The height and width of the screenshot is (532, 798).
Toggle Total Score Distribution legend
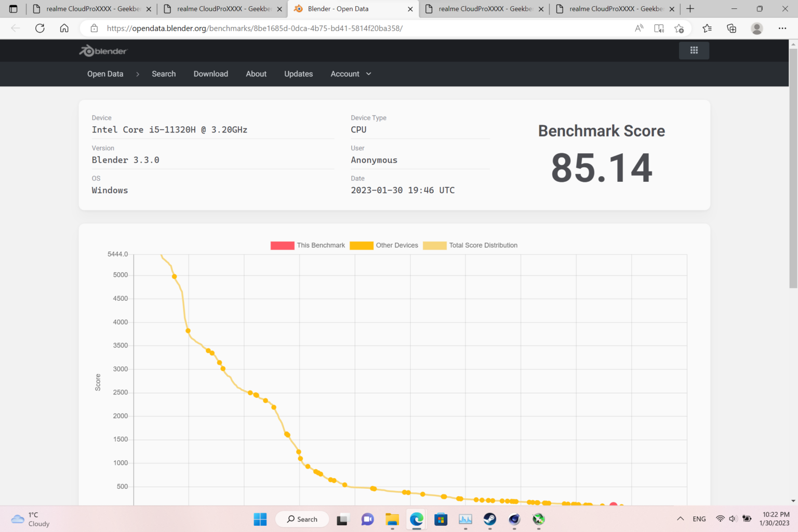pyautogui.click(x=470, y=245)
